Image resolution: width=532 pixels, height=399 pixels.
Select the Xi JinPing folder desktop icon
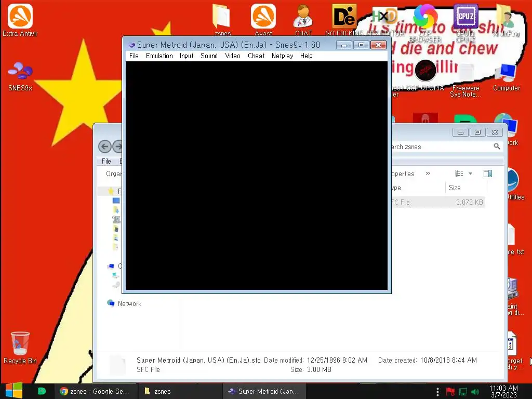(x=506, y=19)
